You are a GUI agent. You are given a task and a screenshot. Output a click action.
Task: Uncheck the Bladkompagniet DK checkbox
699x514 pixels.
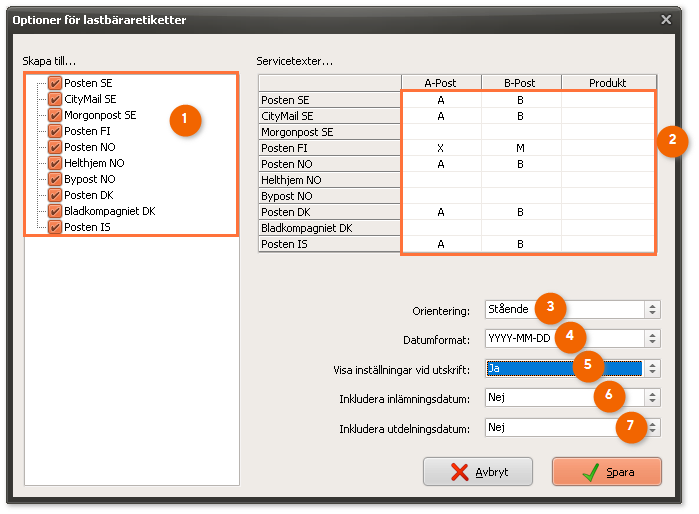(x=55, y=211)
